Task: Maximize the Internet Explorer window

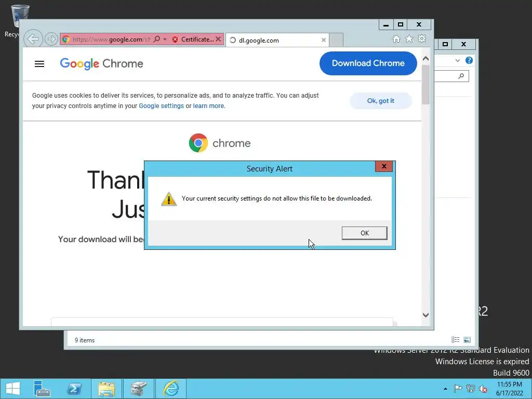Action: 401,25
